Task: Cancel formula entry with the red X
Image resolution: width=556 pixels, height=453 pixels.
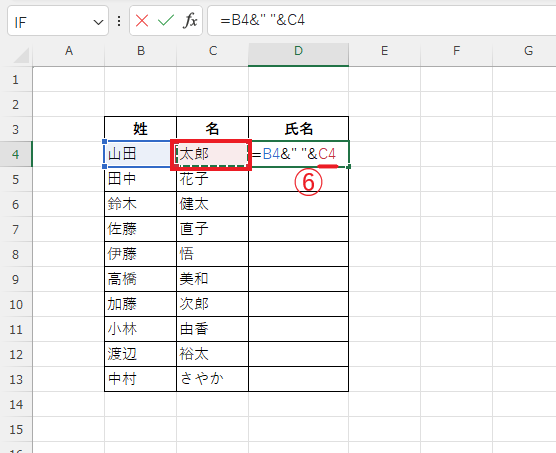Action: tap(142, 21)
